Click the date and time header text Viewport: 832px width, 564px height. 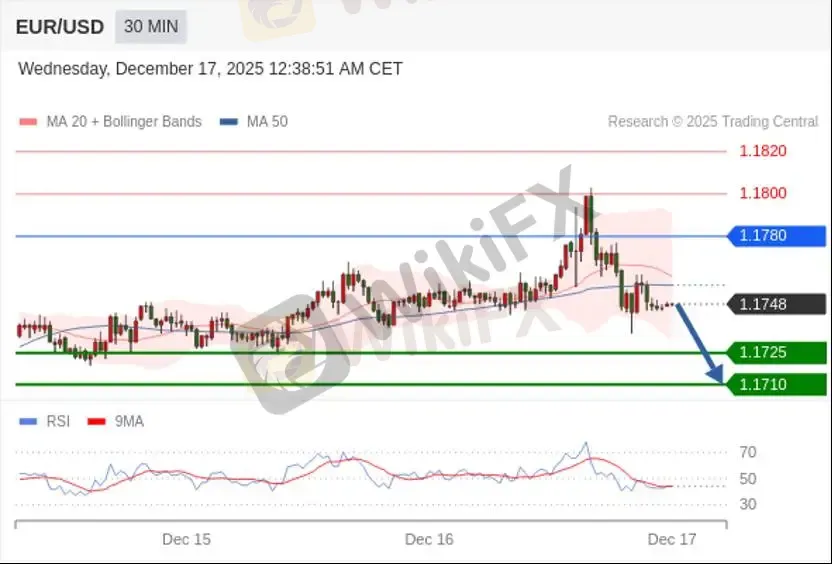click(x=210, y=69)
